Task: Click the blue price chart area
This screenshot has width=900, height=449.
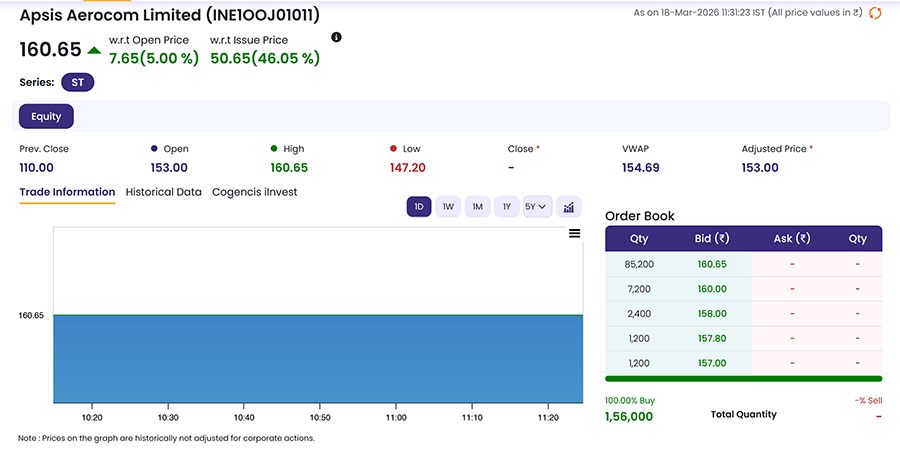Action: 319,358
